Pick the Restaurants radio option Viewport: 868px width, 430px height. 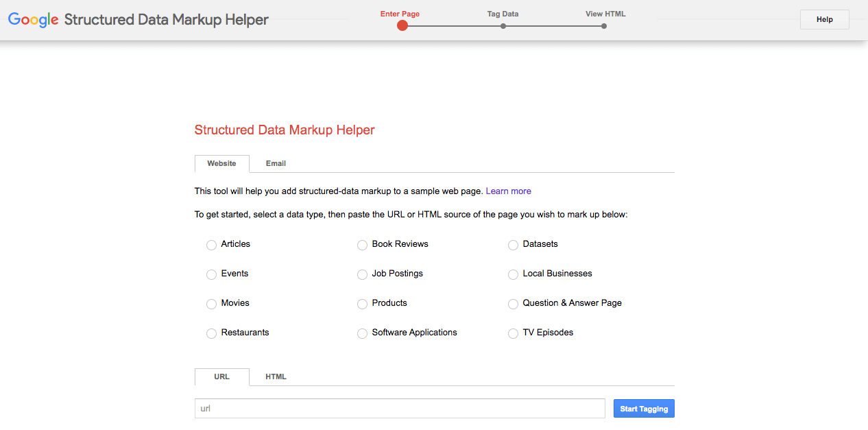(211, 333)
